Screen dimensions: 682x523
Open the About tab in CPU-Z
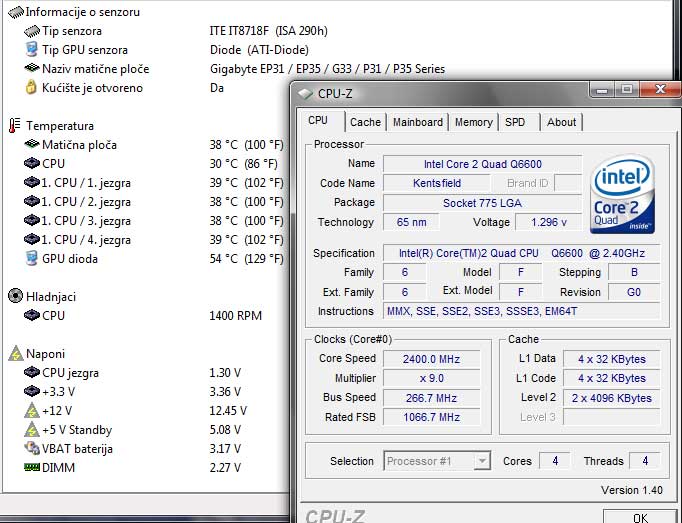[x=561, y=122]
